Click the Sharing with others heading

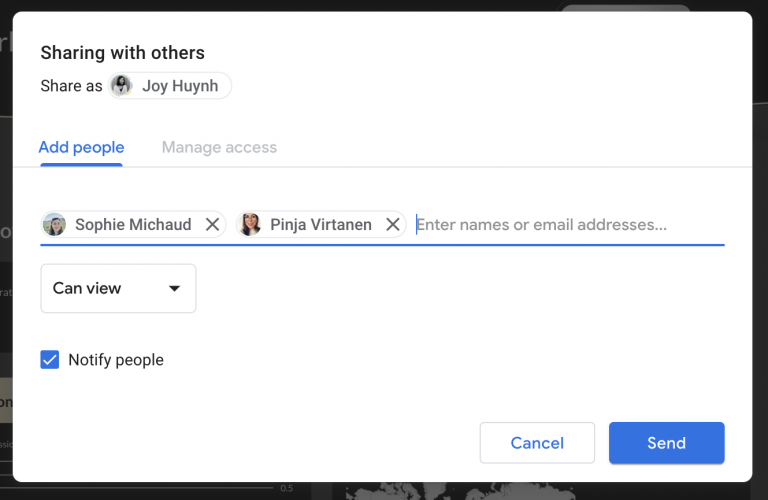[122, 53]
